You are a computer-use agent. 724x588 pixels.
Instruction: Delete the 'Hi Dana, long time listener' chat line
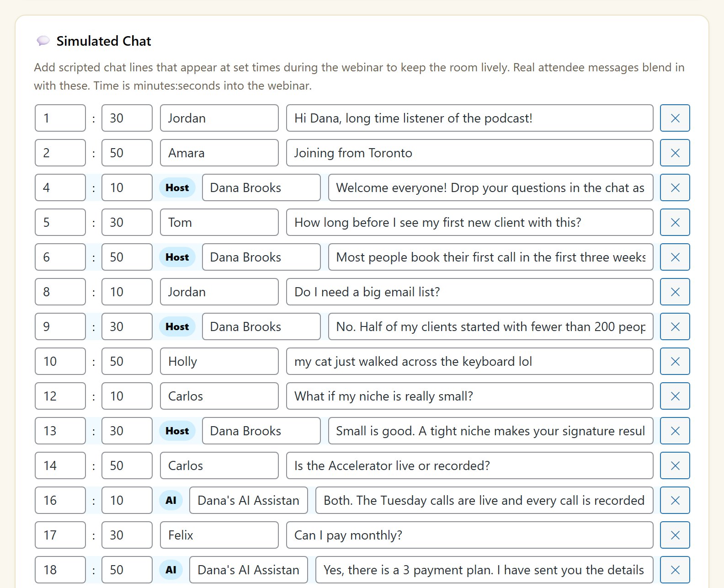[x=675, y=118]
